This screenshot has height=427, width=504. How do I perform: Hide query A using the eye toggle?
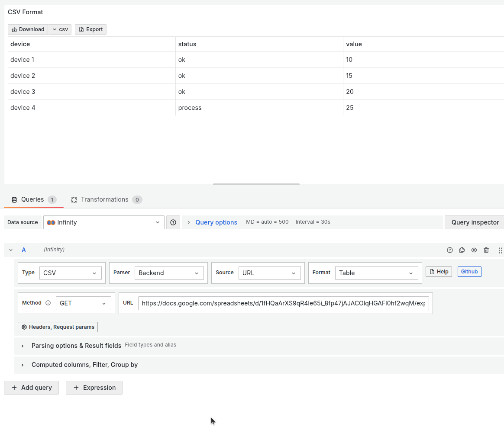(x=474, y=250)
